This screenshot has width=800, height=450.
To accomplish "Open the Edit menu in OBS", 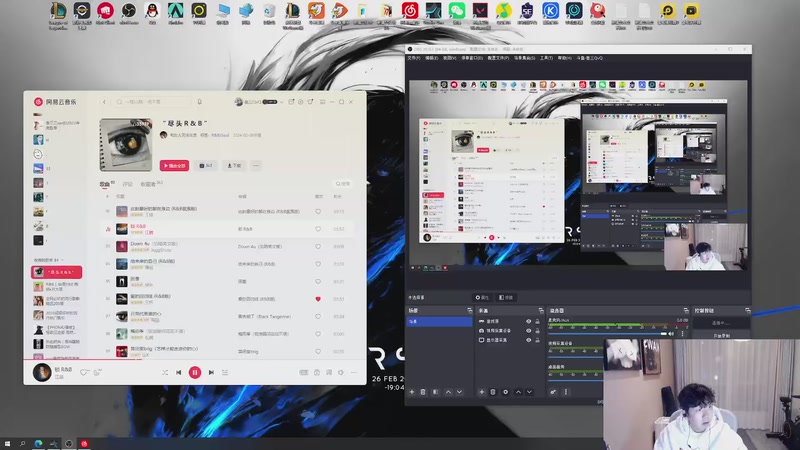I will [x=432, y=58].
